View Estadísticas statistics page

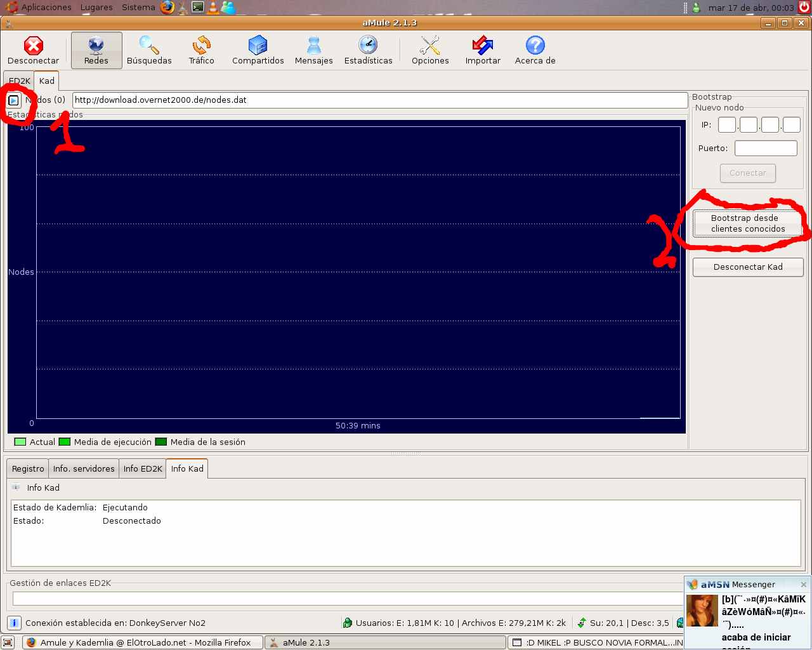coord(368,50)
